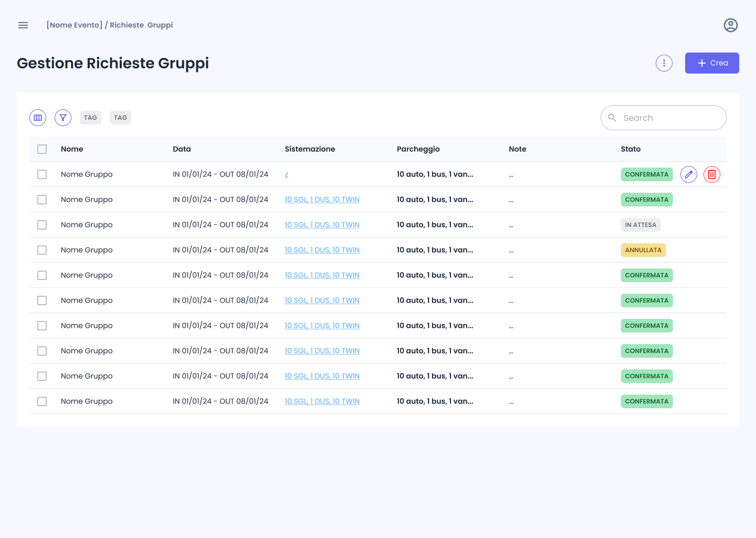The image size is (756, 538).
Task: Open the Sistemazione link in the ANNULLATA row
Action: 322,250
